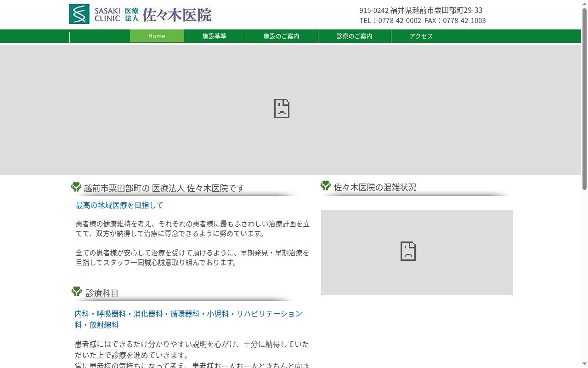Click the 佐々木医院の混雑状況 heading
The height and width of the screenshot is (368, 588).
[x=375, y=187]
